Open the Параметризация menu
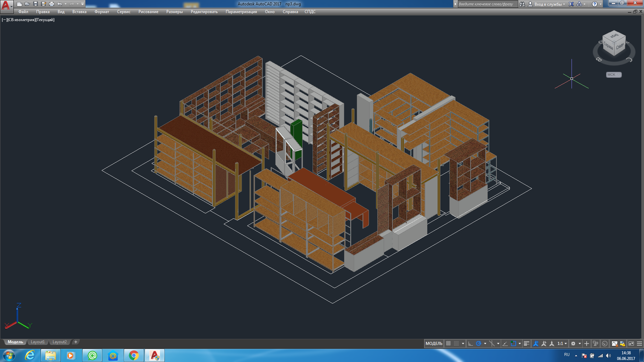The height and width of the screenshot is (362, 644). tap(242, 12)
